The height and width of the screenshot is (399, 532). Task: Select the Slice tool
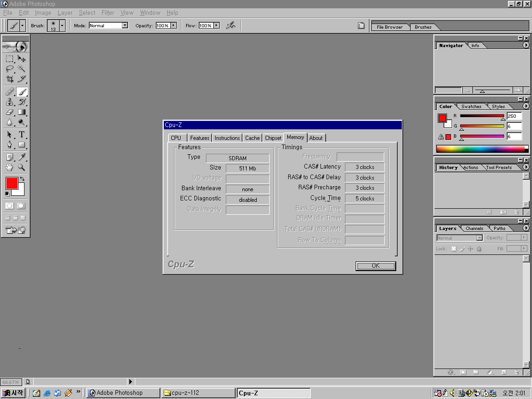(21, 79)
